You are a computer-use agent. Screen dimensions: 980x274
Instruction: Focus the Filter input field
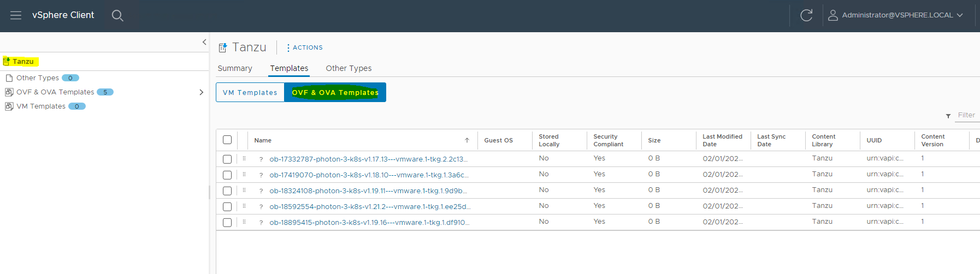967,115
